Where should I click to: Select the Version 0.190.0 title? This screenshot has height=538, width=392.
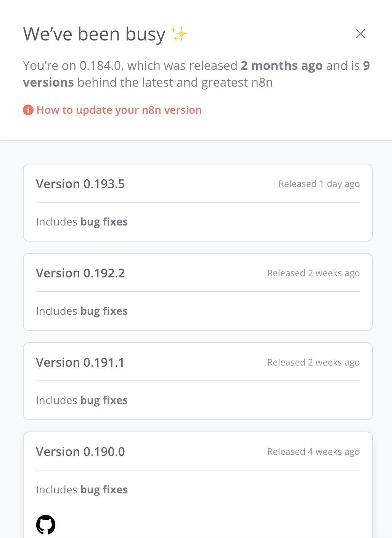(x=80, y=452)
